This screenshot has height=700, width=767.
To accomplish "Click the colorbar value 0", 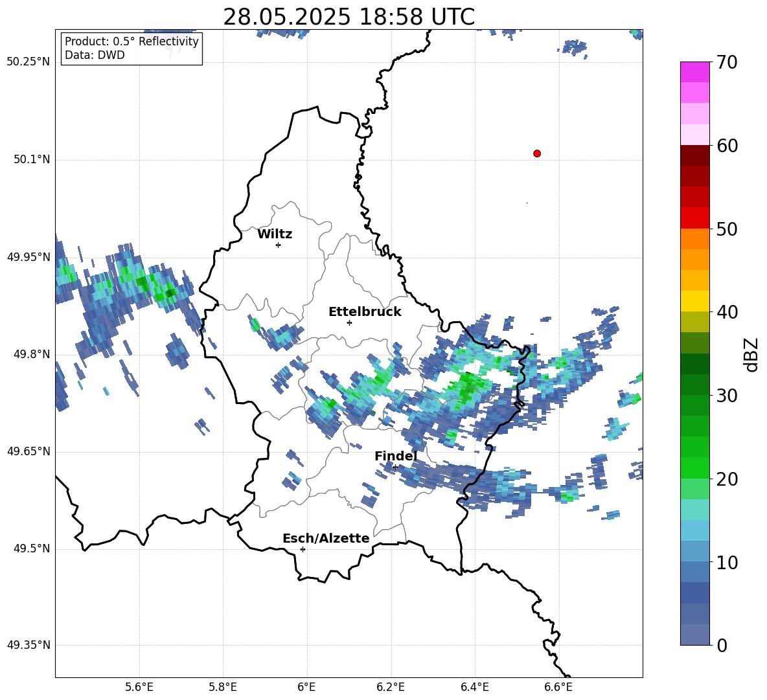I will [x=722, y=645].
